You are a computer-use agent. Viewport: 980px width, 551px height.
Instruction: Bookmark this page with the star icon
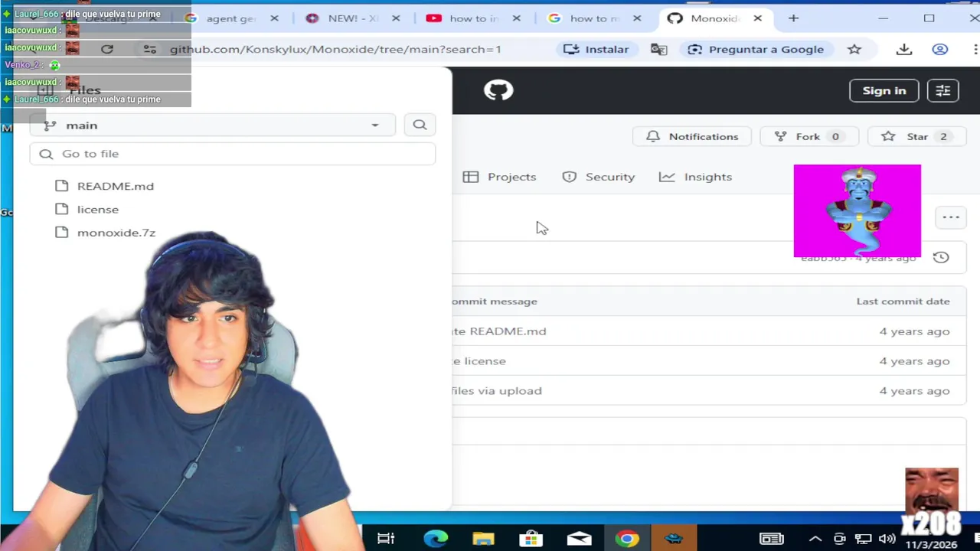coord(854,49)
